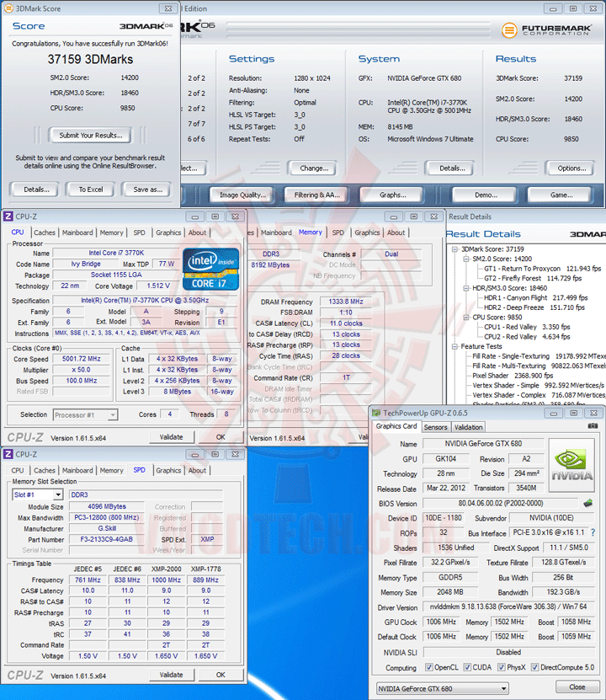Click the 3DMark Score window title icon

(x=8, y=8)
